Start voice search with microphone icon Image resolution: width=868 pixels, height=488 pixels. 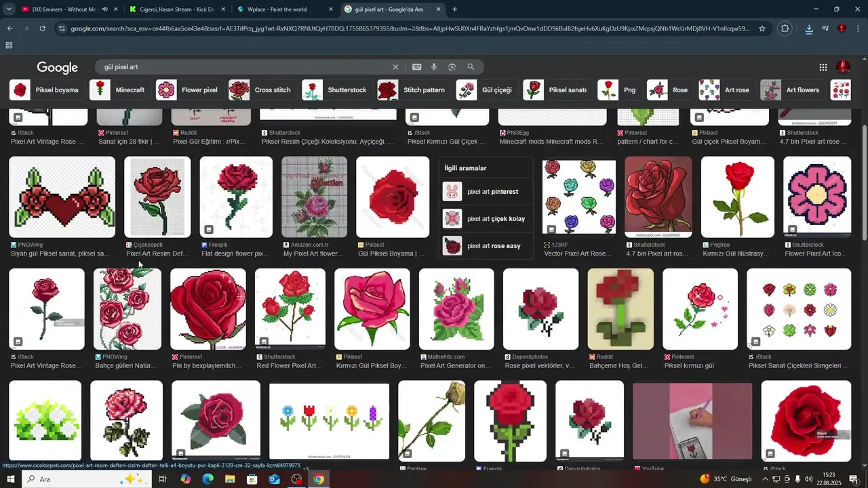434,67
